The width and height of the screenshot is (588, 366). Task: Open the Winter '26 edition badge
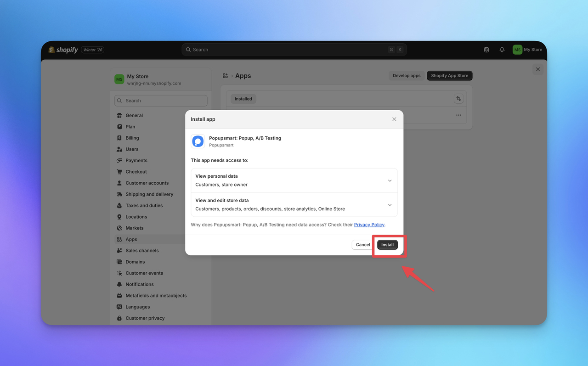93,50
